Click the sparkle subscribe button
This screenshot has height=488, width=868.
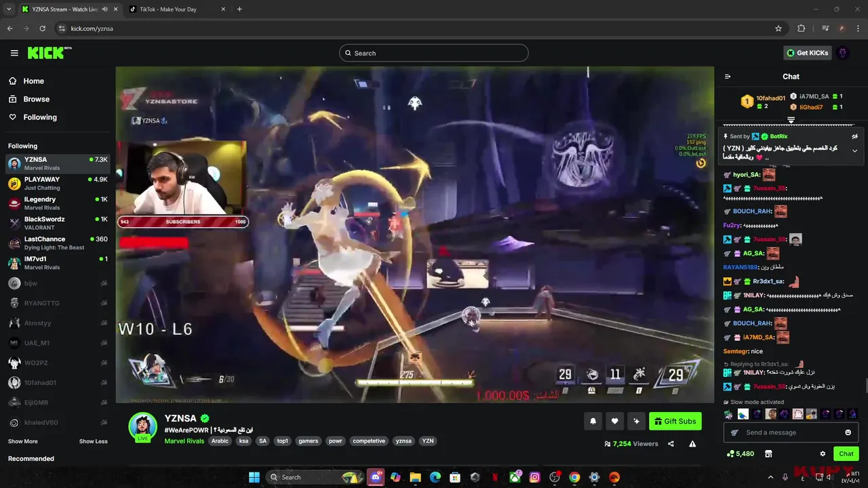[x=636, y=421]
